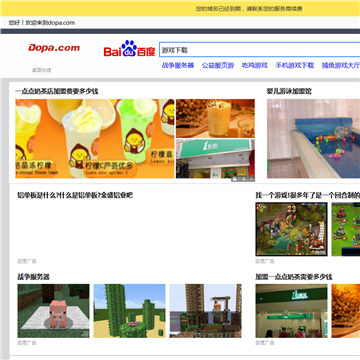Select the lemon drinks banner image
This screenshot has width=360, height=360.
point(95,139)
